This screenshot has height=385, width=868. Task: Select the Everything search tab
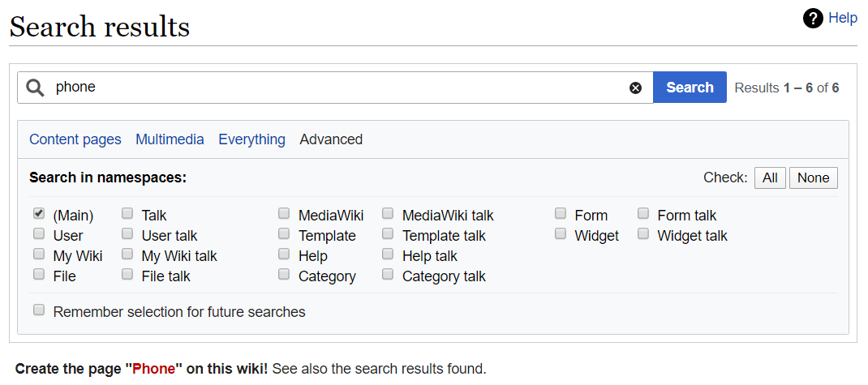point(251,139)
